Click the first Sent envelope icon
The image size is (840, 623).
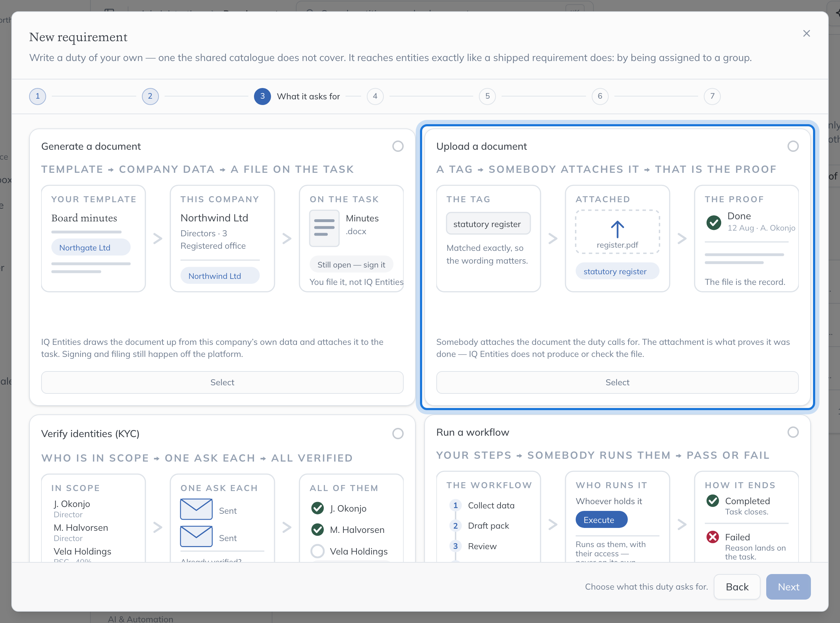[x=197, y=509]
